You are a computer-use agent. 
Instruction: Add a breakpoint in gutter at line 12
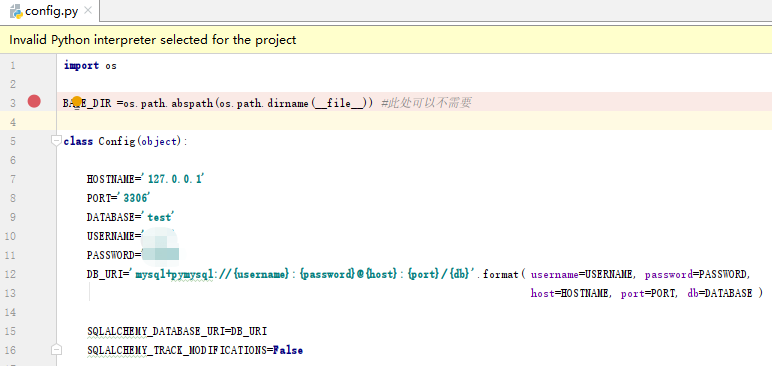point(34,274)
